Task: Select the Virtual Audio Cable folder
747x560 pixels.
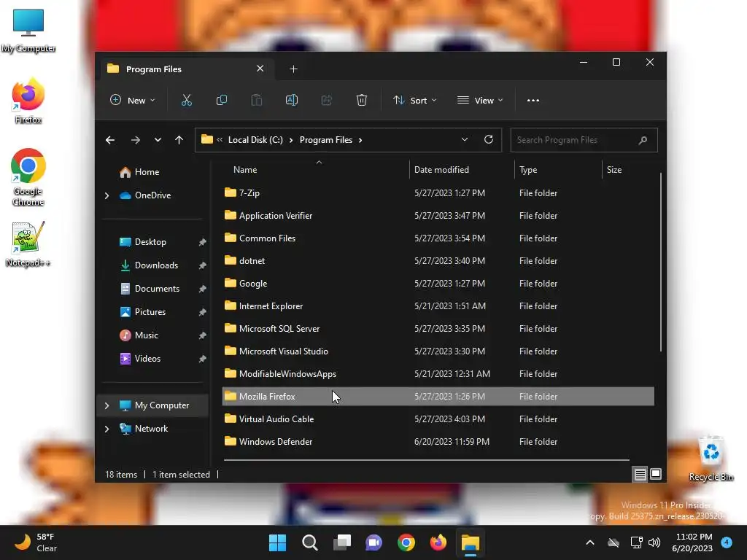Action: point(438,419)
